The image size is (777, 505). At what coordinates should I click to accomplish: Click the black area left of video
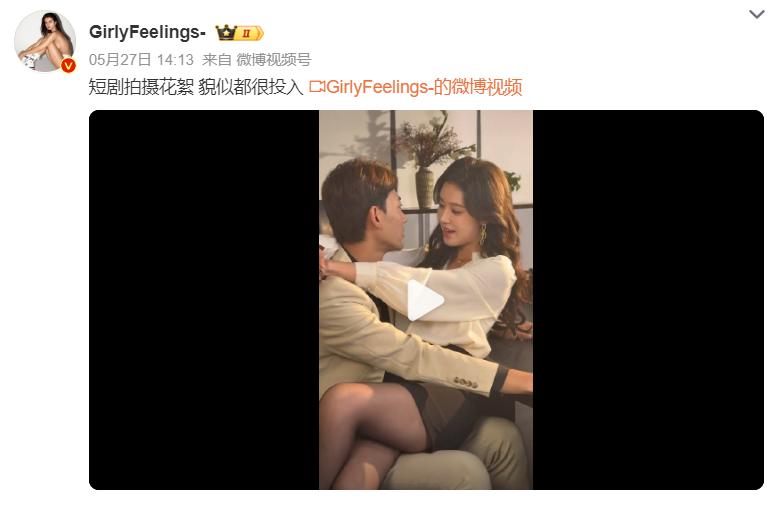click(204, 300)
